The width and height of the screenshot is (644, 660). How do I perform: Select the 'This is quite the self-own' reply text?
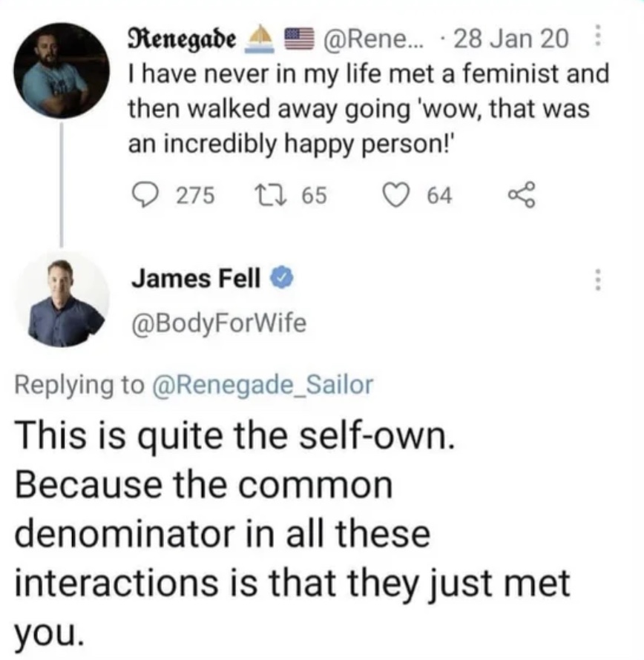[235, 435]
